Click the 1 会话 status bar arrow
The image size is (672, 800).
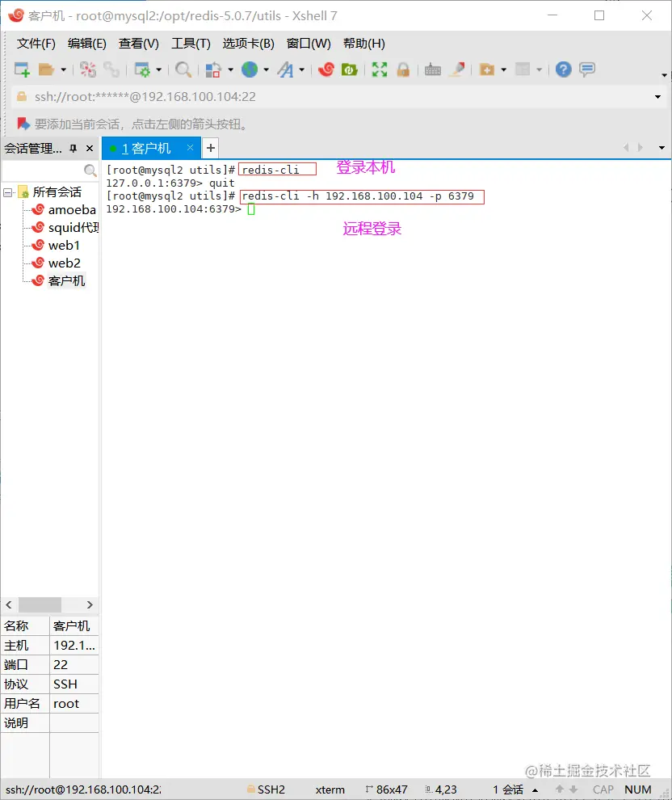coord(535,789)
